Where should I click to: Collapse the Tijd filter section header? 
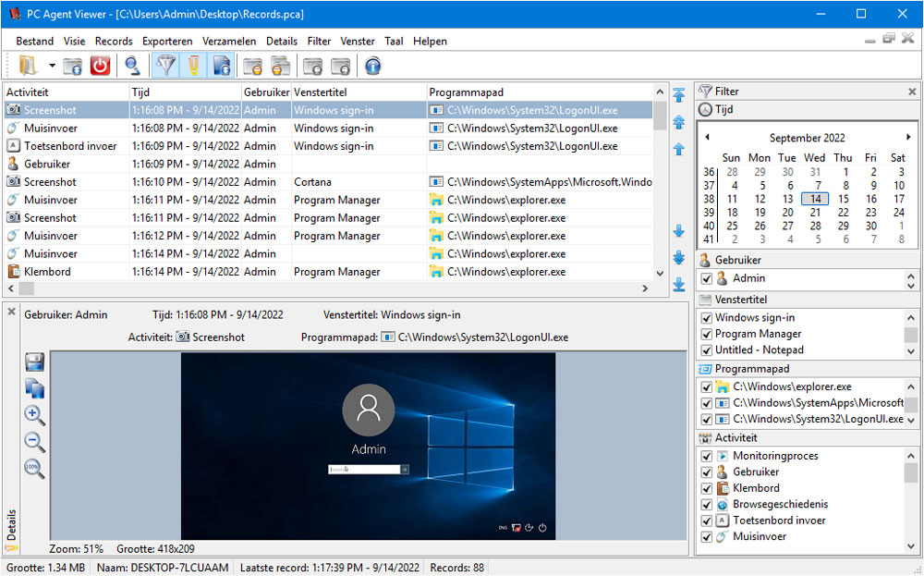(x=808, y=110)
